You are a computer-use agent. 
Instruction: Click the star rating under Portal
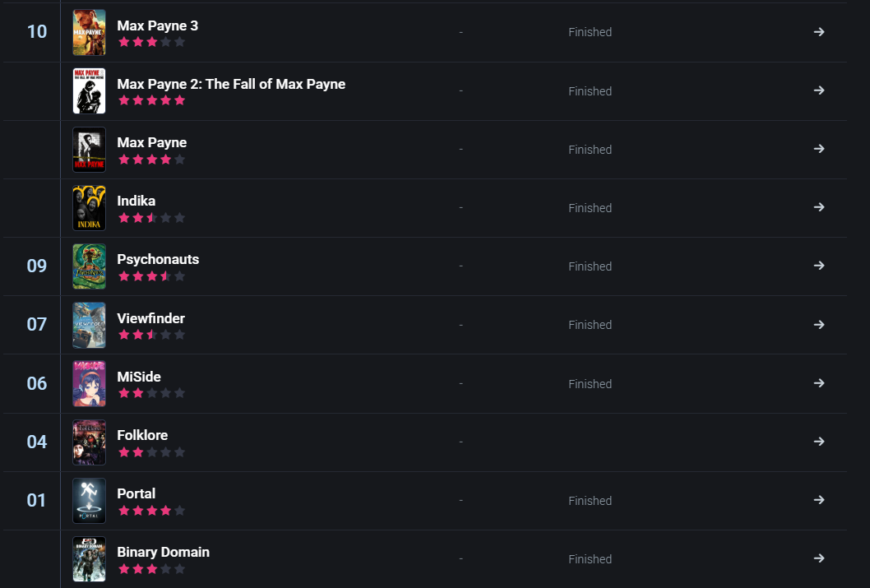tap(151, 511)
